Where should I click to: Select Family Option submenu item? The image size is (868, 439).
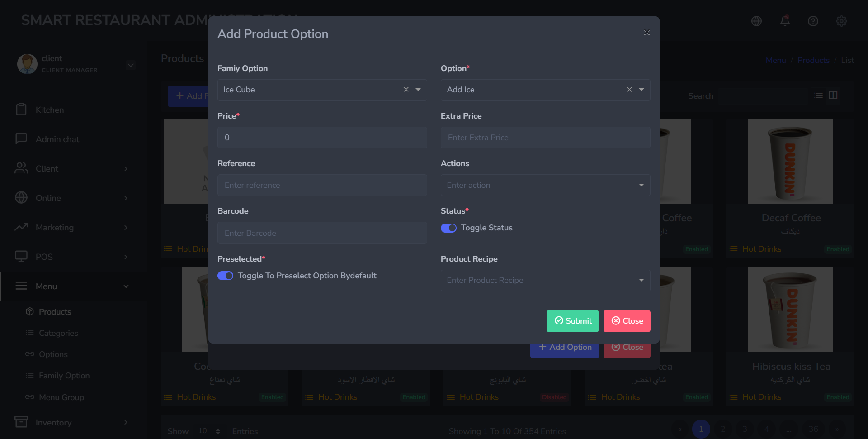(x=64, y=376)
